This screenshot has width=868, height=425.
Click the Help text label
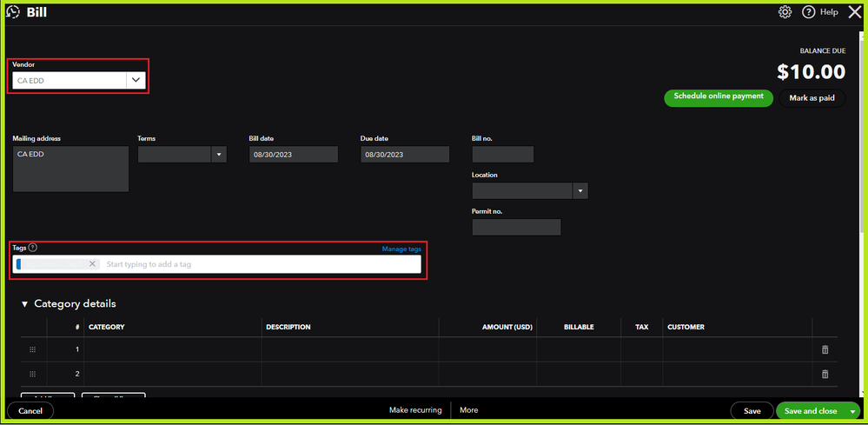tap(829, 11)
